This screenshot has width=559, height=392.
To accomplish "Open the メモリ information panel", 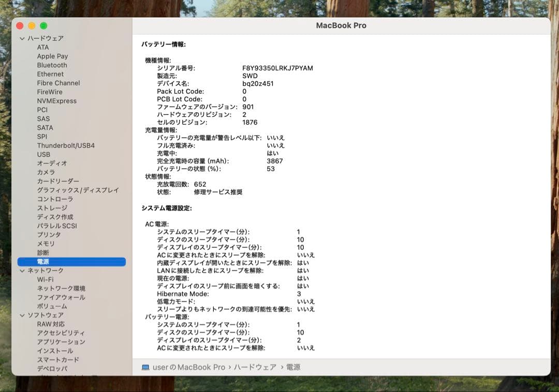I will pyautogui.click(x=45, y=244).
